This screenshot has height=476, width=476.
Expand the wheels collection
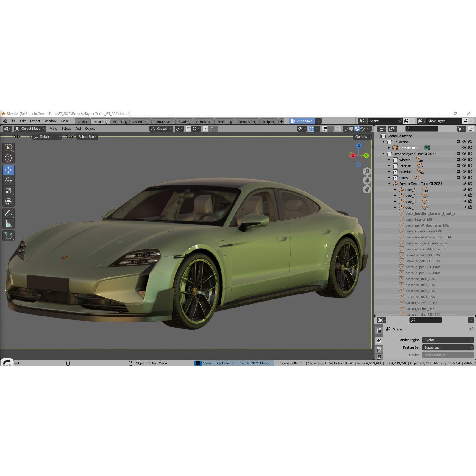389,160
